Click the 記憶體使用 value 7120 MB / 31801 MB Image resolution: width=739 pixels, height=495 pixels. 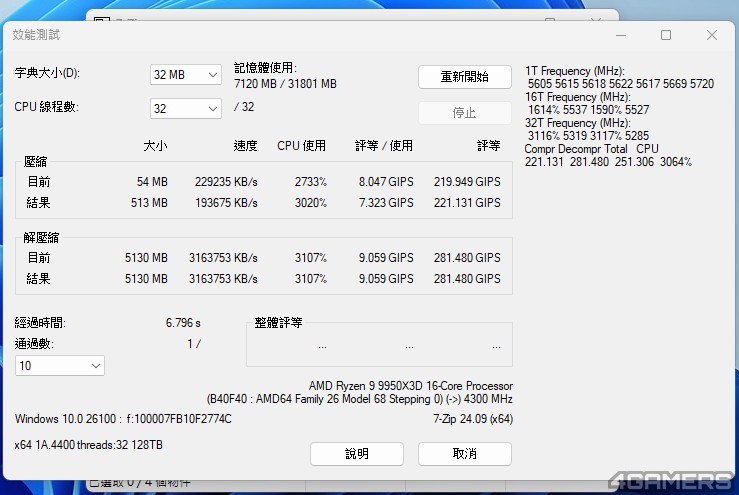[x=286, y=84]
